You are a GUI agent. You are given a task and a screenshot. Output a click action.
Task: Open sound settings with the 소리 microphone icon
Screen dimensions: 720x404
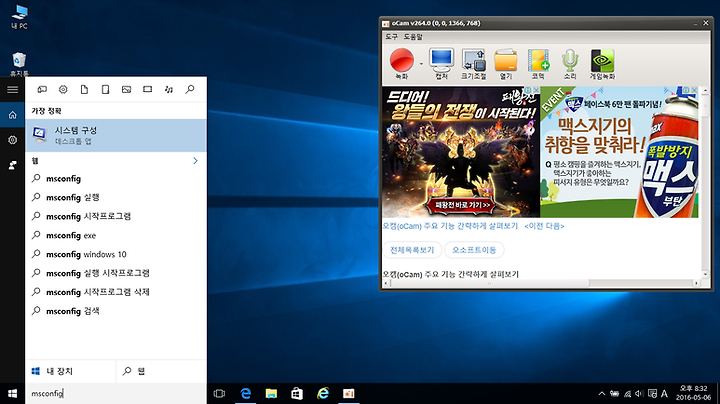(x=570, y=64)
